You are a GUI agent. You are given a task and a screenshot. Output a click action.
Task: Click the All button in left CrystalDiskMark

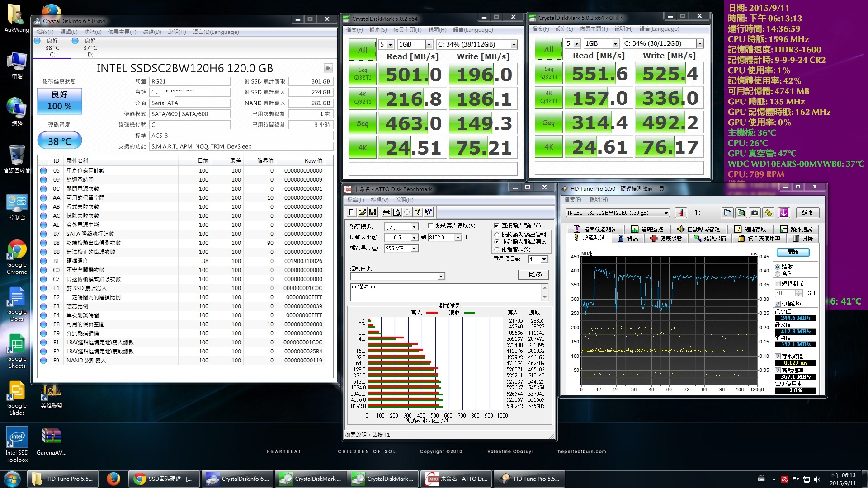click(x=362, y=50)
